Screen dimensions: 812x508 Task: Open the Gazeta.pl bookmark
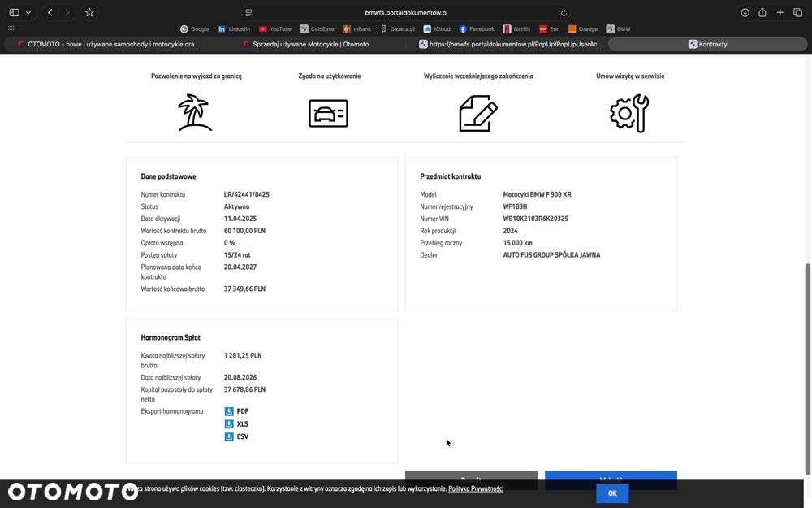397,29
